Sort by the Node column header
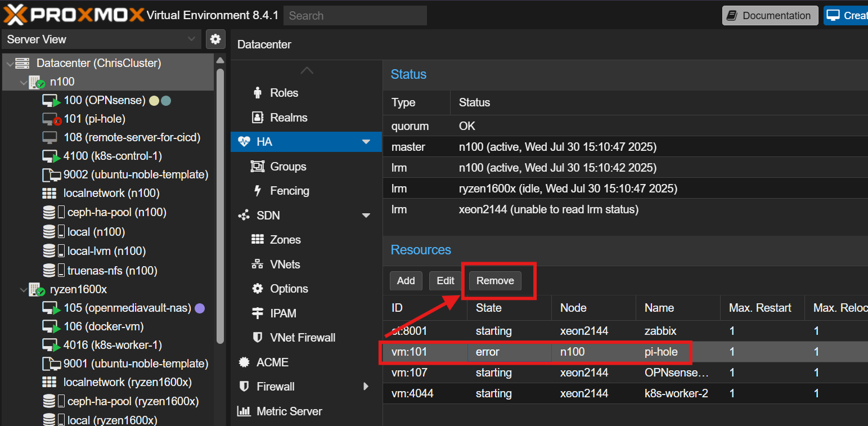 click(593, 308)
